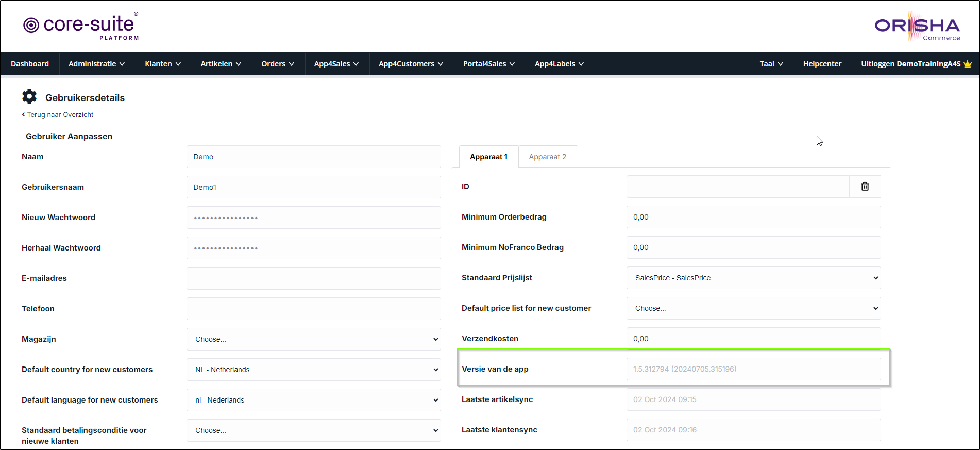Click the device ID input field
Screen dimensions: 980x450
click(x=738, y=187)
